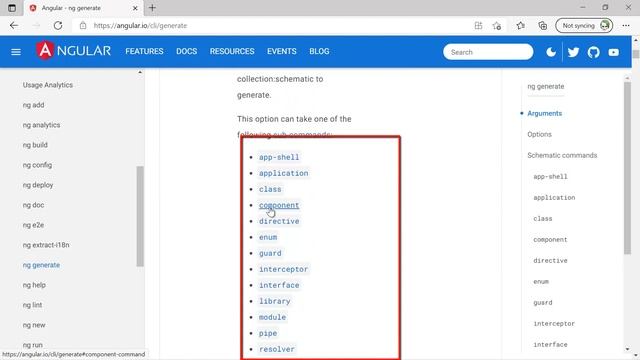Viewport: 640px width, 360px height.
Task: Click the guard sub-command link
Action: pyautogui.click(x=270, y=253)
